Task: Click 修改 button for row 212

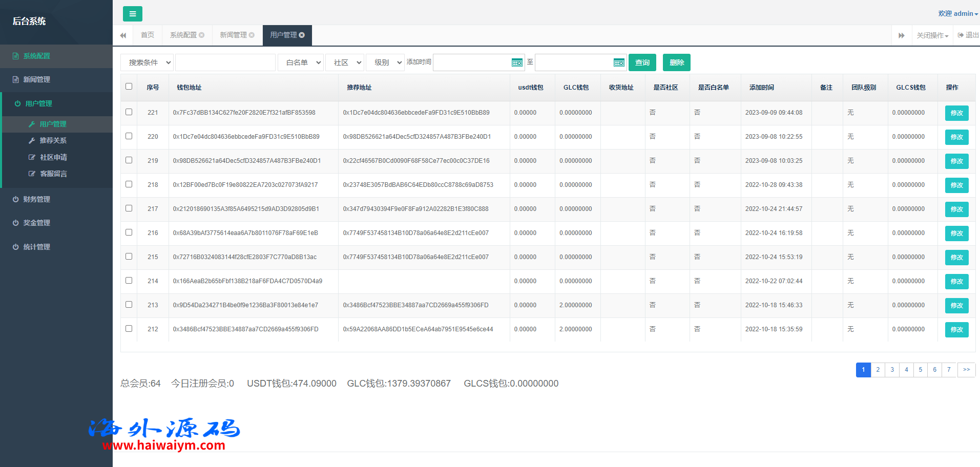Action: click(956, 330)
